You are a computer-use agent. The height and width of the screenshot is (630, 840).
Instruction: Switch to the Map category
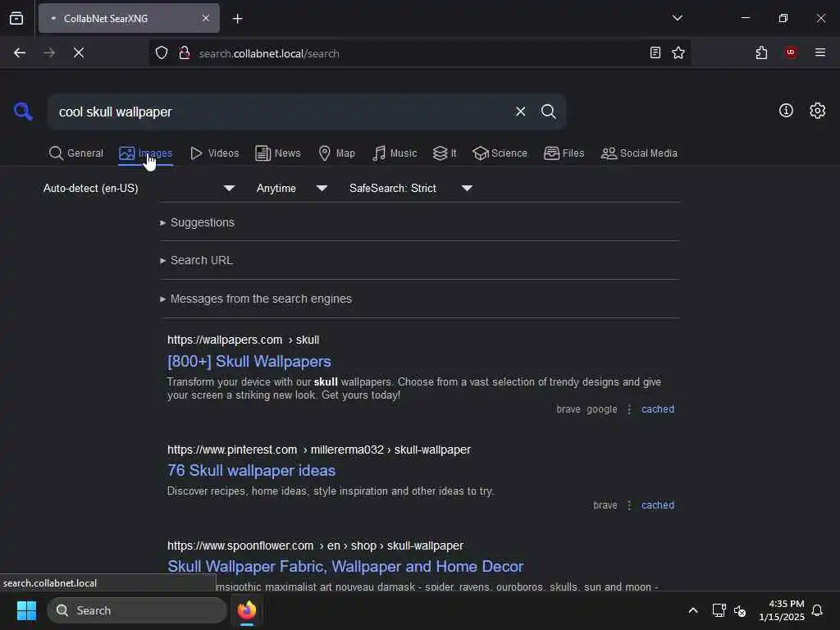337,153
